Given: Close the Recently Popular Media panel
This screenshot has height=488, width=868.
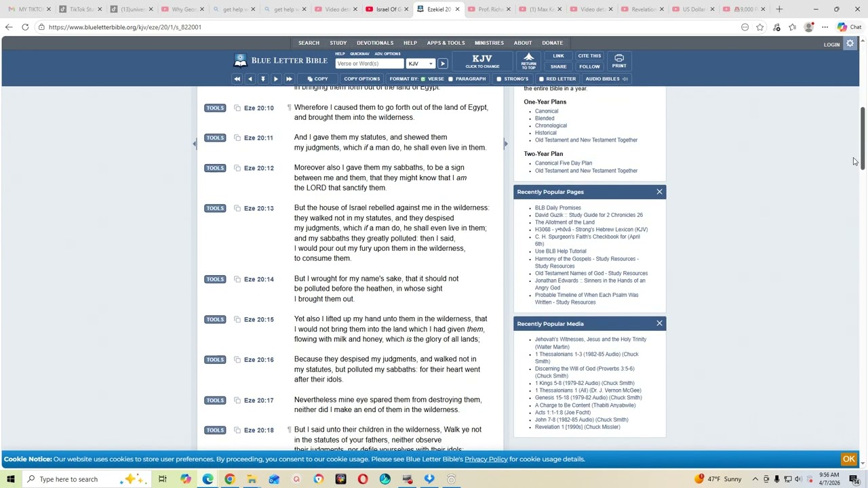Looking at the screenshot, I should click(659, 323).
